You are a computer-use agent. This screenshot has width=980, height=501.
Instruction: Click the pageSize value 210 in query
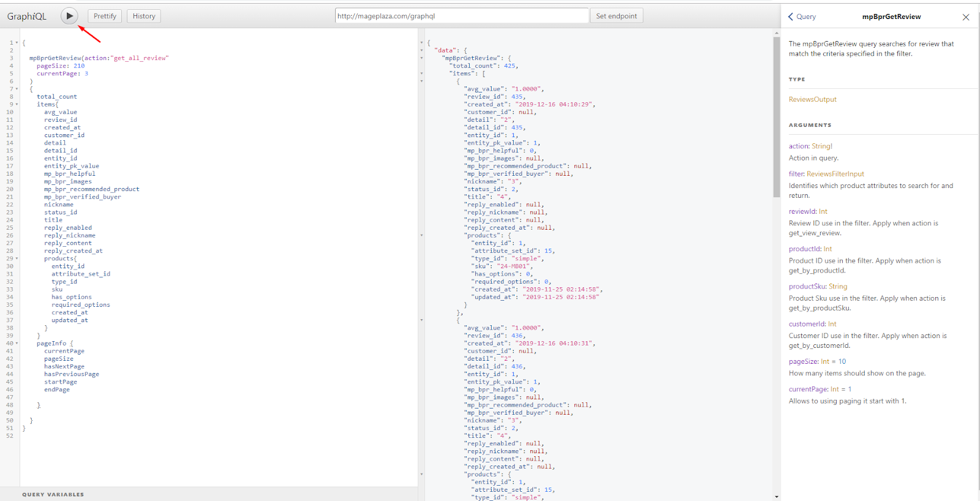(x=79, y=66)
